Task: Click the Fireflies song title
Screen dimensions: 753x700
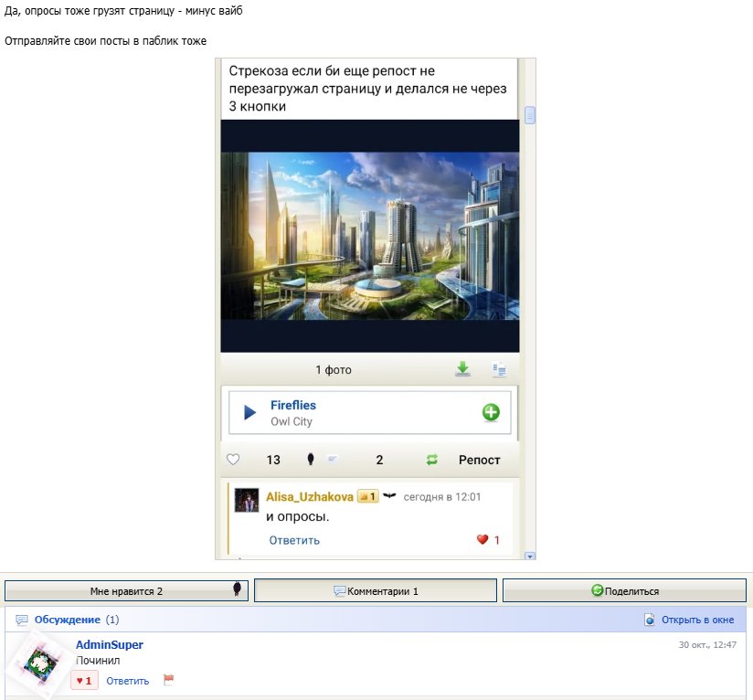Action: [293, 405]
